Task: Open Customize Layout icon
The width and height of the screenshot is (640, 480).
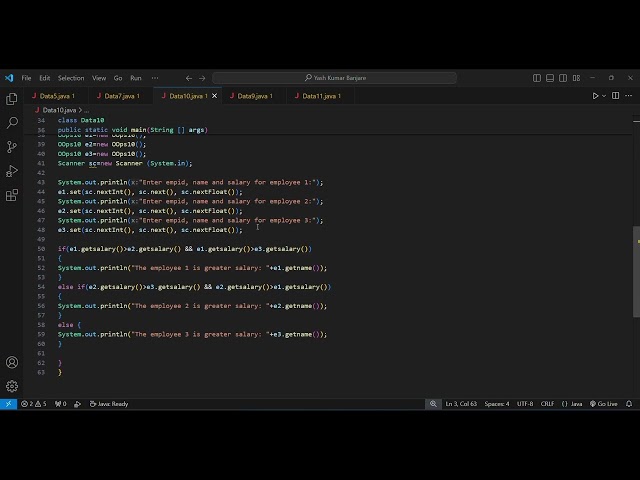Action: [576, 78]
